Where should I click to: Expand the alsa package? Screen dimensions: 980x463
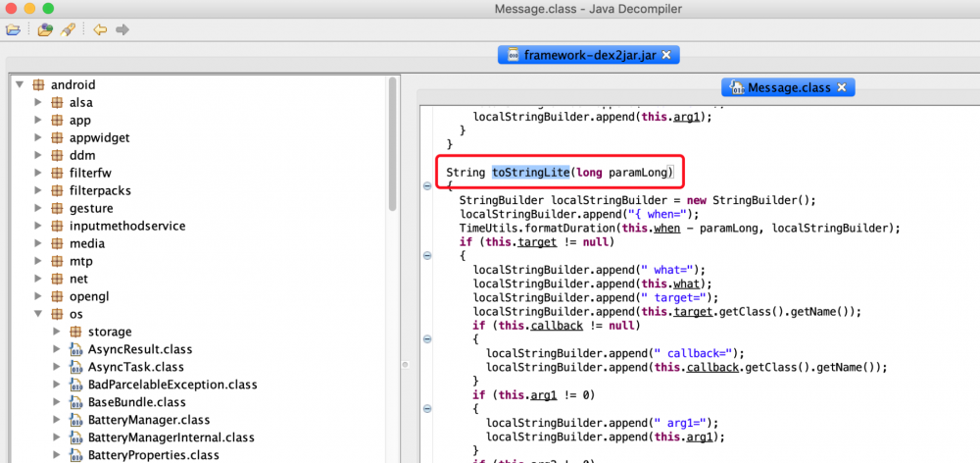tap(39, 103)
